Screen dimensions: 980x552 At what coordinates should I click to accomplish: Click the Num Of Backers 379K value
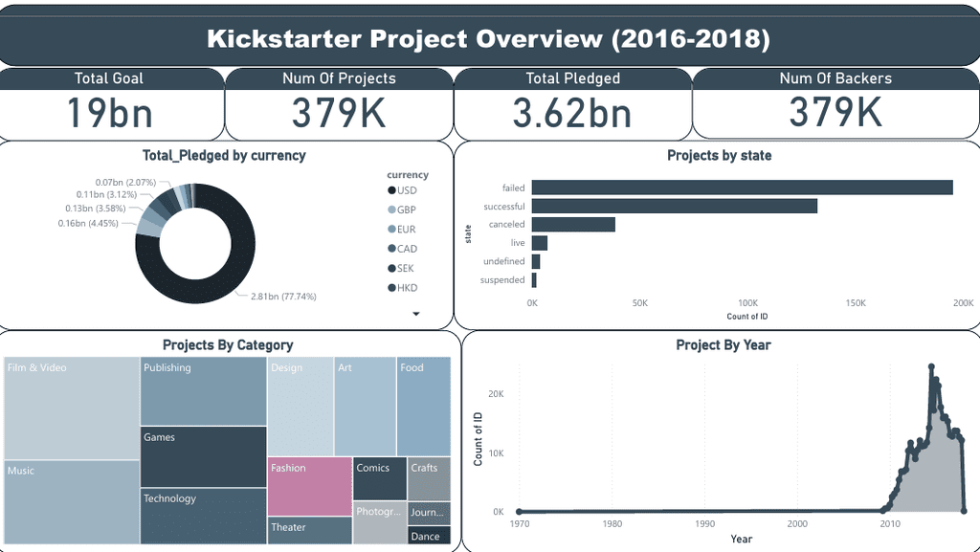point(835,112)
